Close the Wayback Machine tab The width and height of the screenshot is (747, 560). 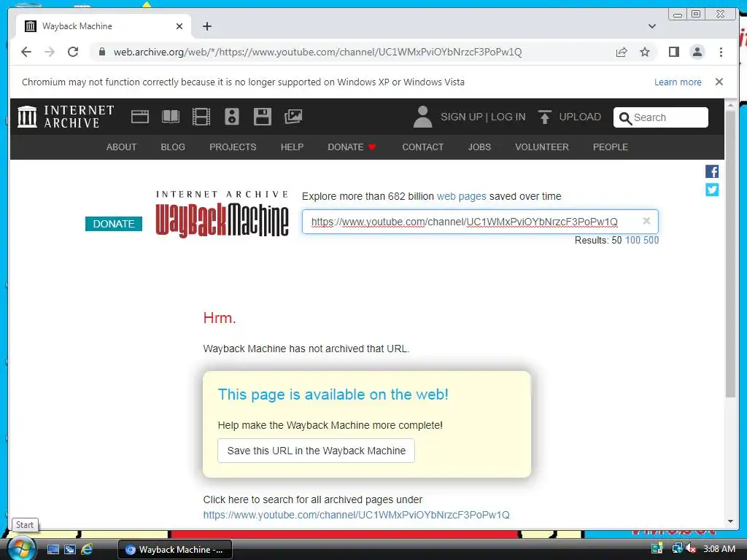tap(179, 26)
